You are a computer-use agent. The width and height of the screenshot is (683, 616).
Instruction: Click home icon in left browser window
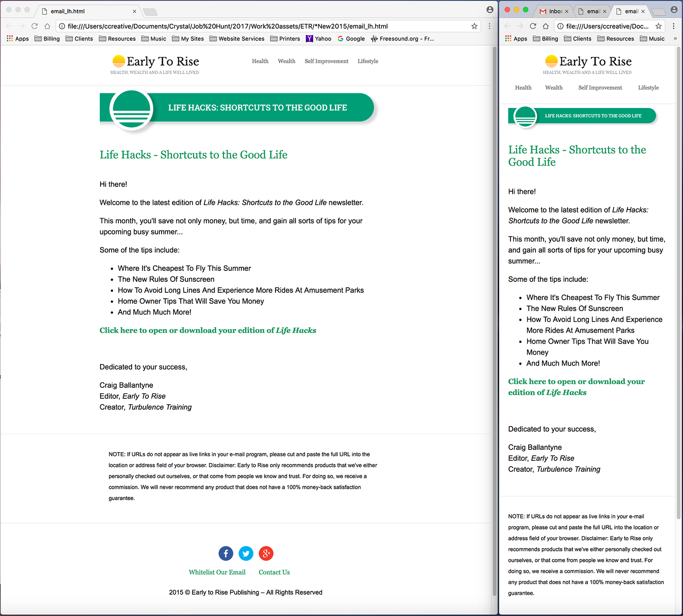click(x=47, y=26)
